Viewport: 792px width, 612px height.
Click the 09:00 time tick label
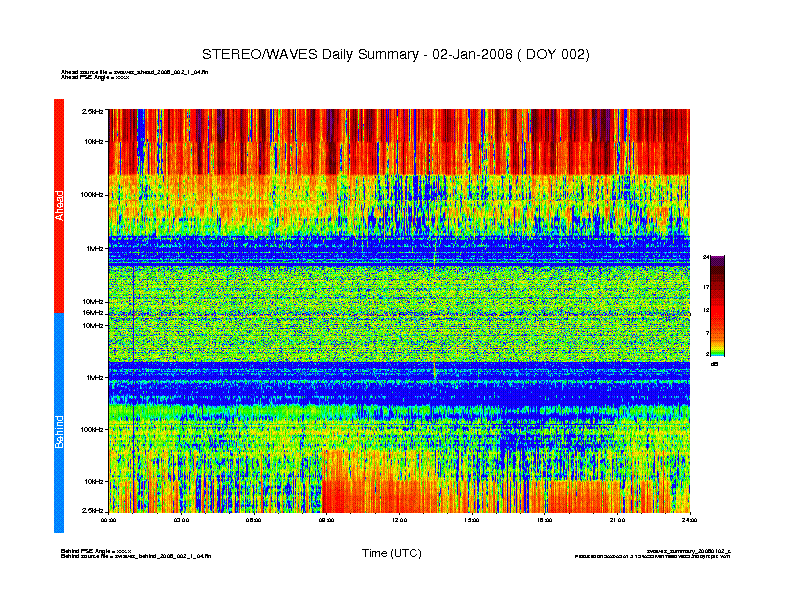[x=326, y=520]
